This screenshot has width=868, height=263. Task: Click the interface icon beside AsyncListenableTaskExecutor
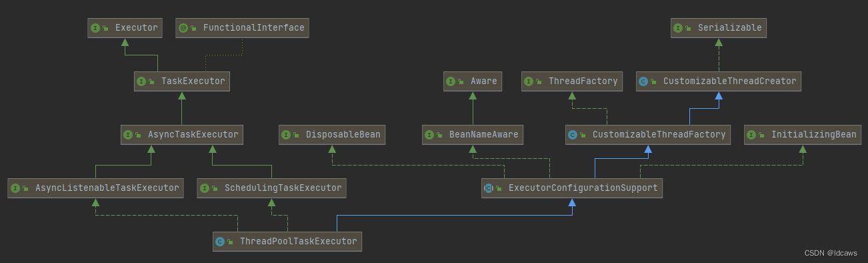[15, 188]
